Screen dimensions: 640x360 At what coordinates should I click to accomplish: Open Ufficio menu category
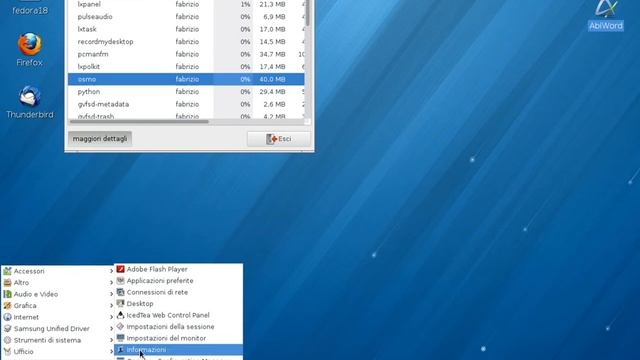[x=58, y=351]
